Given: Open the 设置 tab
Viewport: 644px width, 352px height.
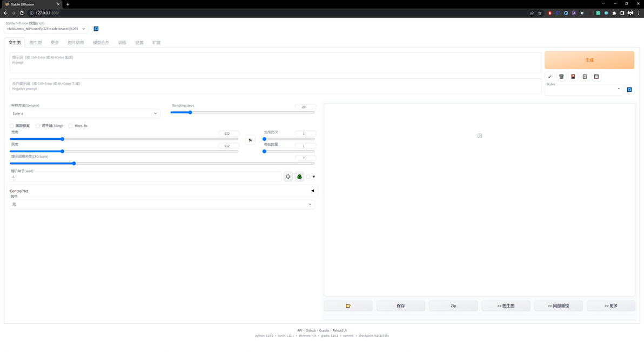Looking at the screenshot, I should click(x=139, y=43).
